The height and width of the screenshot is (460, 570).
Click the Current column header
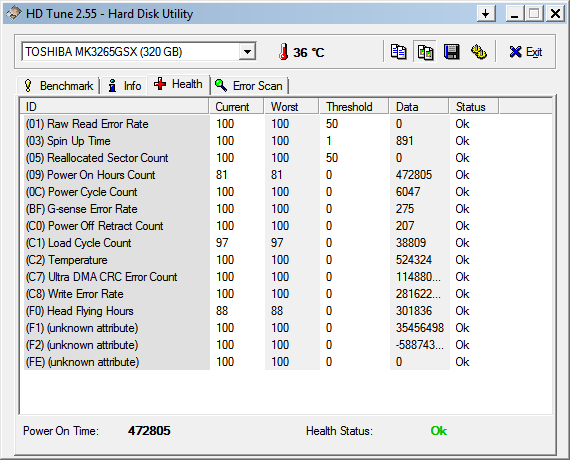tap(237, 107)
